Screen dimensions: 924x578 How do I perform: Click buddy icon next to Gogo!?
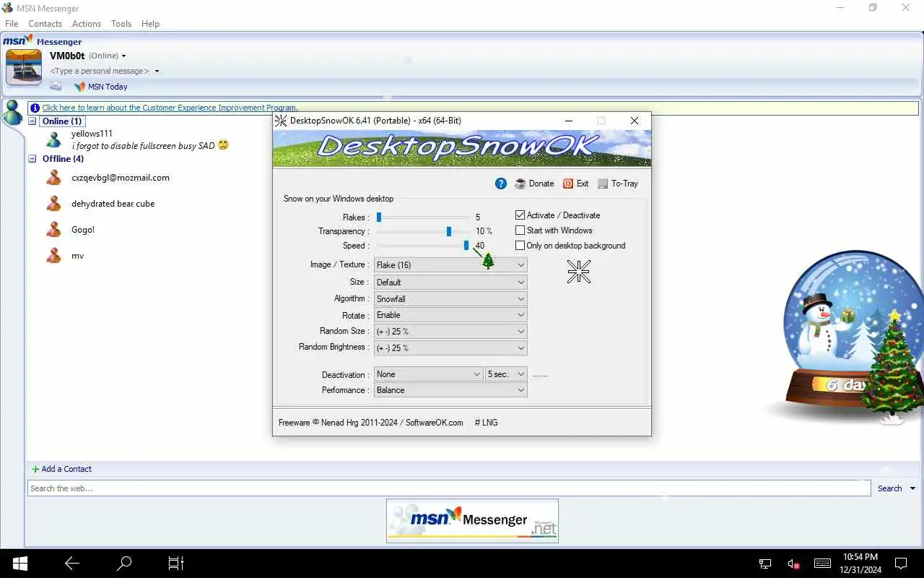click(x=54, y=230)
